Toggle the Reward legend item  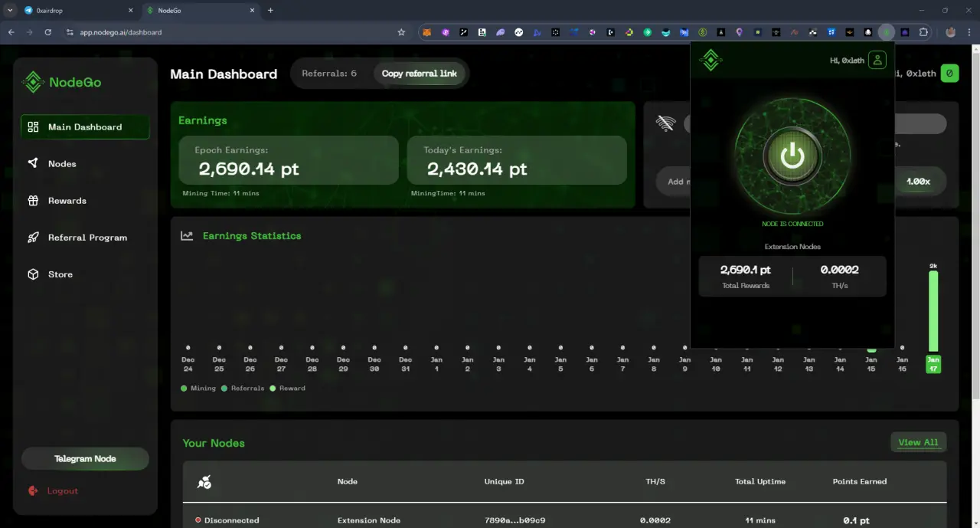(287, 389)
